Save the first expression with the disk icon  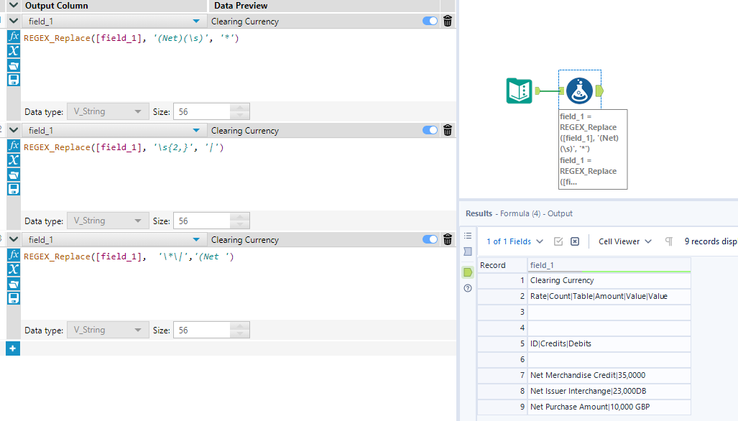click(14, 80)
